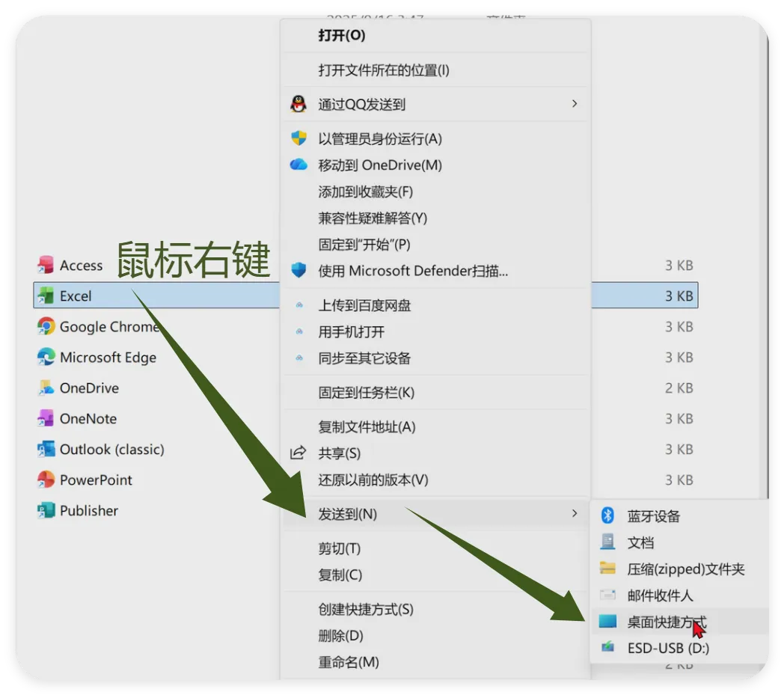Click the icon beside 同步至其它设备
This screenshot has width=784, height=695.
pos(299,358)
